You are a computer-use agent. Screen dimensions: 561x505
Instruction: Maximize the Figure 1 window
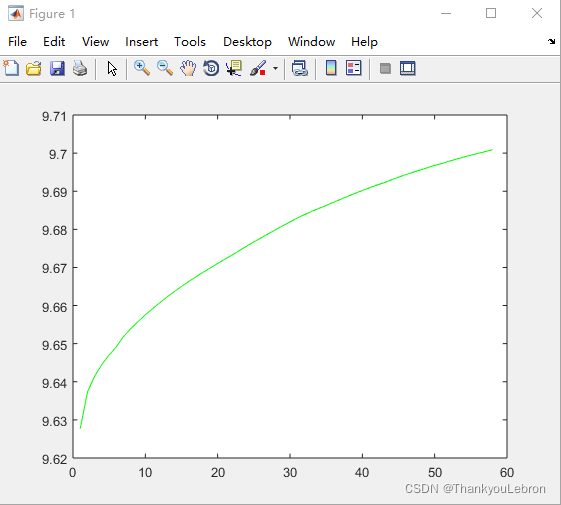491,14
